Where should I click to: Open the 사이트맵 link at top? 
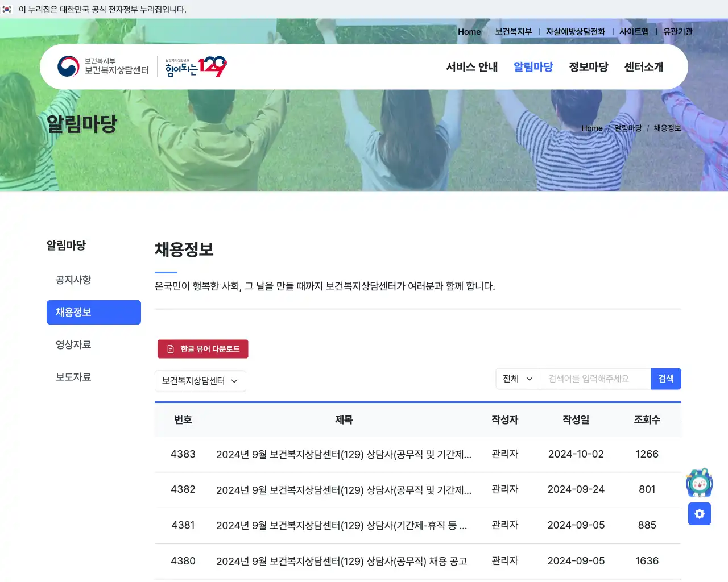634,32
